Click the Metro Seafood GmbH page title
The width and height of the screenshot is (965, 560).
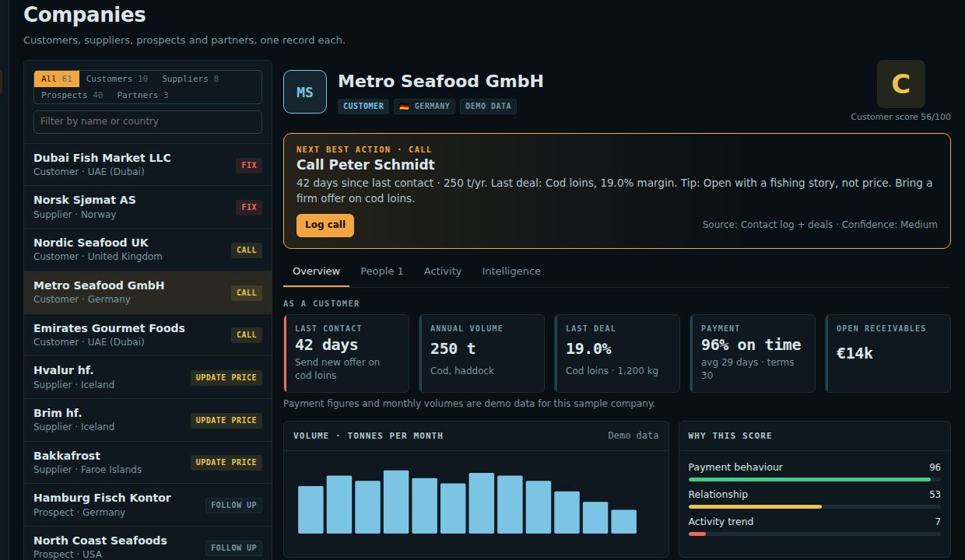[440, 81]
